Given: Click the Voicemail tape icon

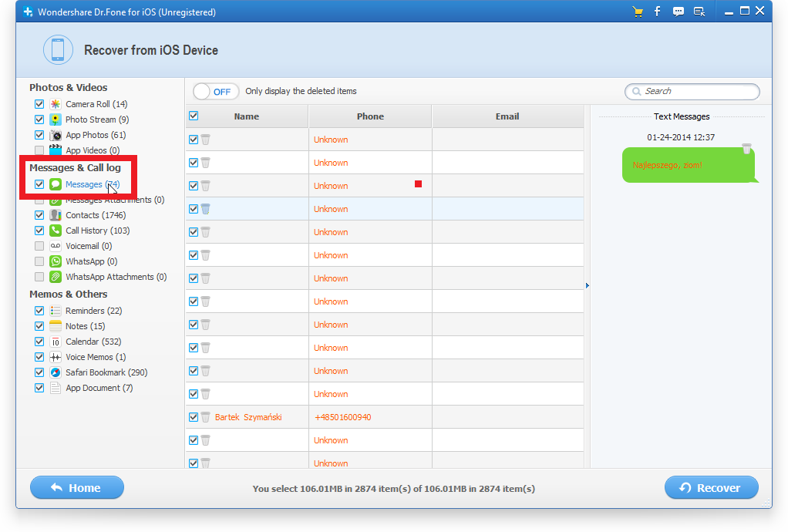Looking at the screenshot, I should [56, 246].
